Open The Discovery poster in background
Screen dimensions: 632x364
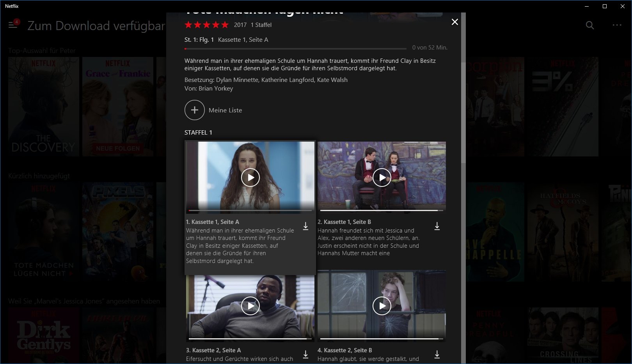(44, 107)
